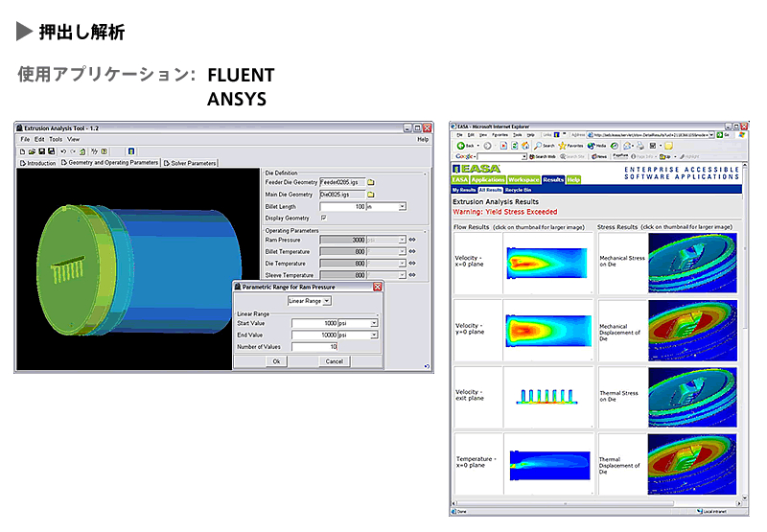Click the IE Mail envelope icon

(628, 146)
